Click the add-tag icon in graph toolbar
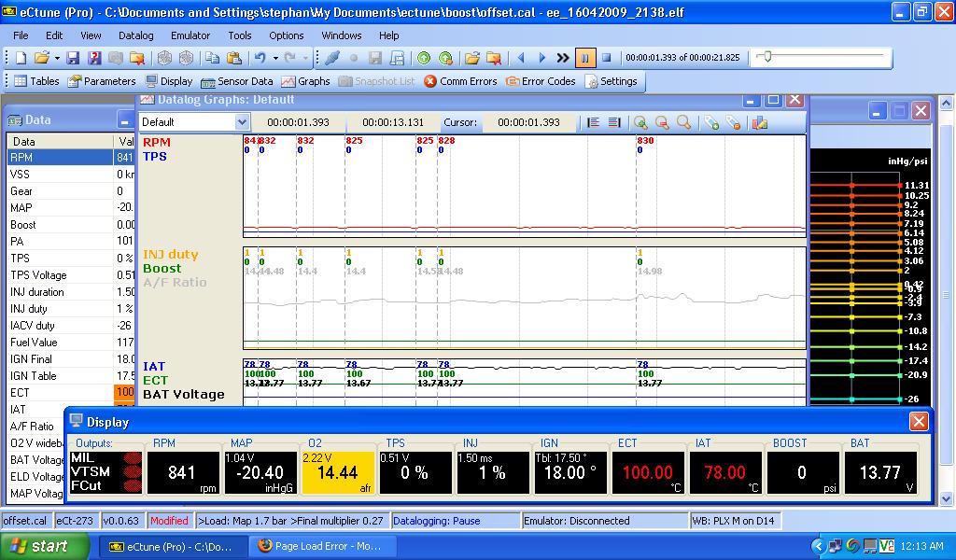Screen dimensions: 956x560 point(711,122)
